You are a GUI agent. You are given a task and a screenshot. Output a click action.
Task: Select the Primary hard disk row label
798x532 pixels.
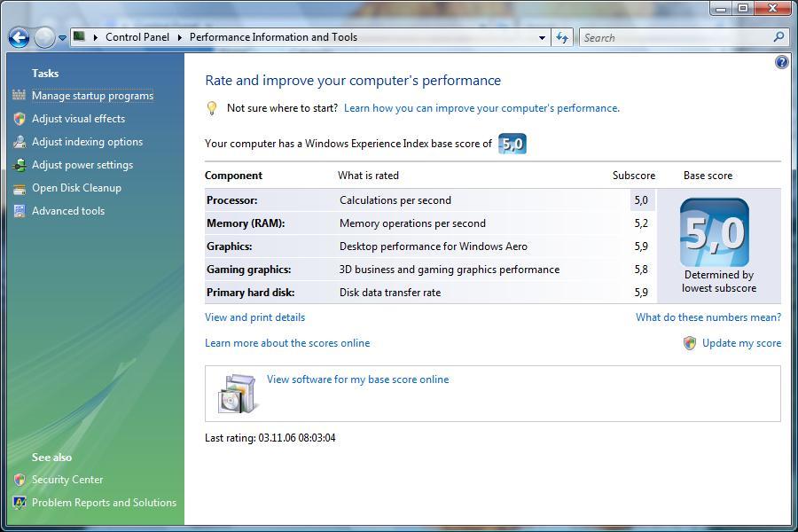point(250,293)
